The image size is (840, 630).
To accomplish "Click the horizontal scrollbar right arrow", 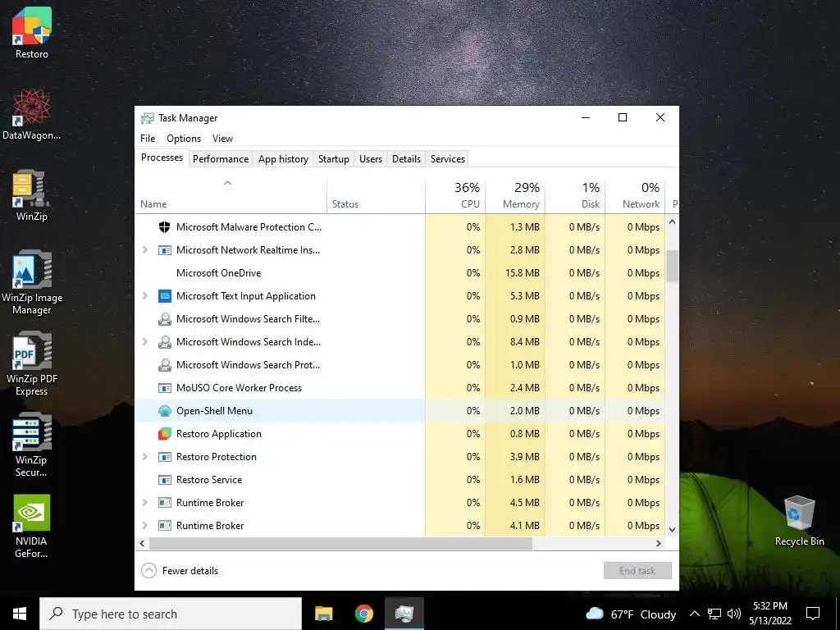I will [x=659, y=543].
